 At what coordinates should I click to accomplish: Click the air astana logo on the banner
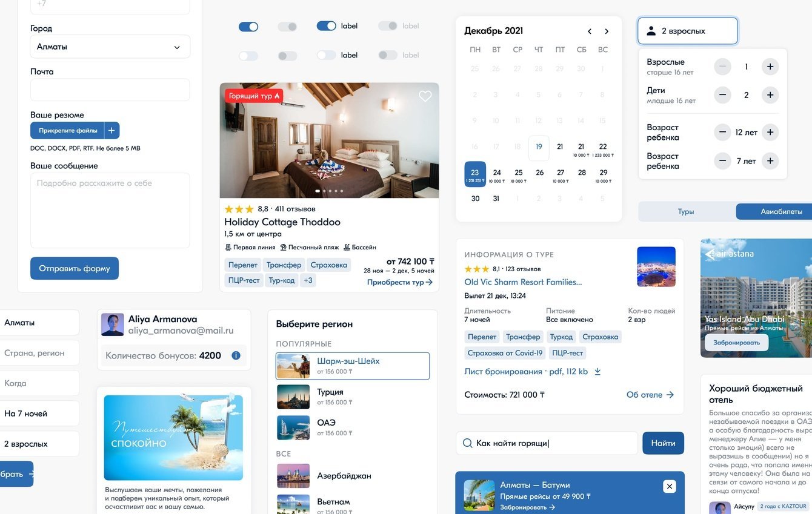point(730,254)
